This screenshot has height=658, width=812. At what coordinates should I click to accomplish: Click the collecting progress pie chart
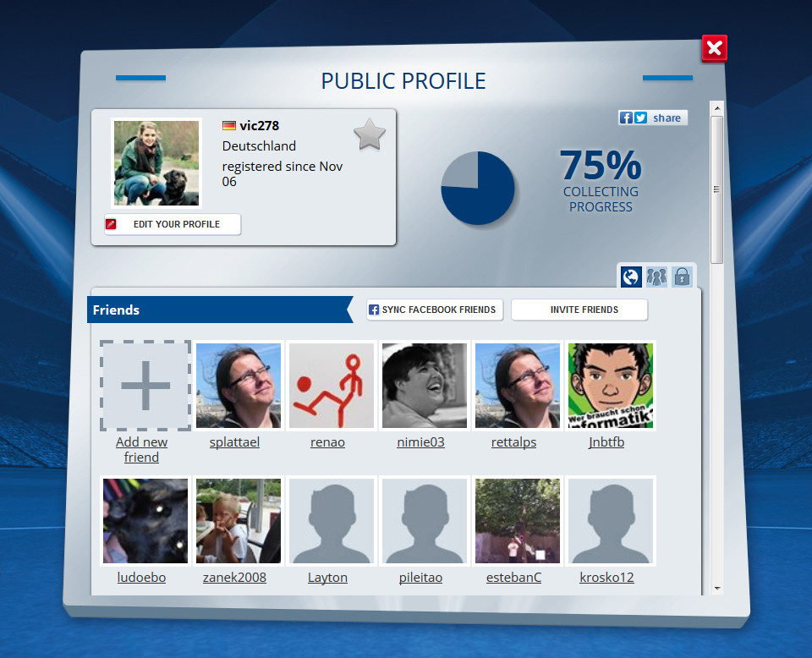pos(478,189)
